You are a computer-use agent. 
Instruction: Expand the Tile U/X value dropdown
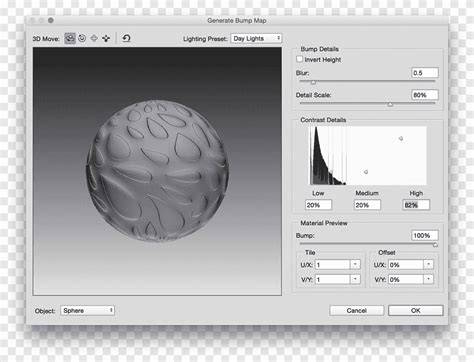355,265
